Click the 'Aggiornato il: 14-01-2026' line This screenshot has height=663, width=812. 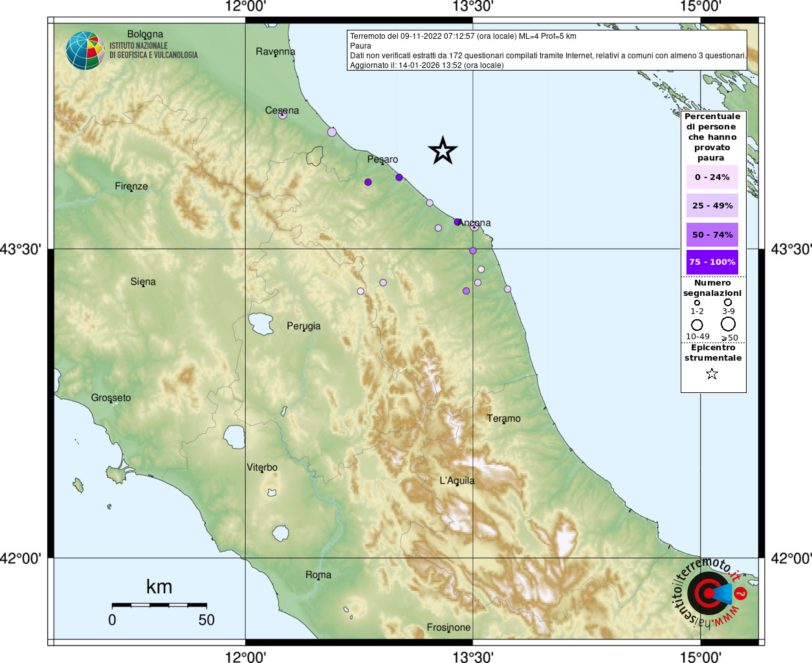426,65
